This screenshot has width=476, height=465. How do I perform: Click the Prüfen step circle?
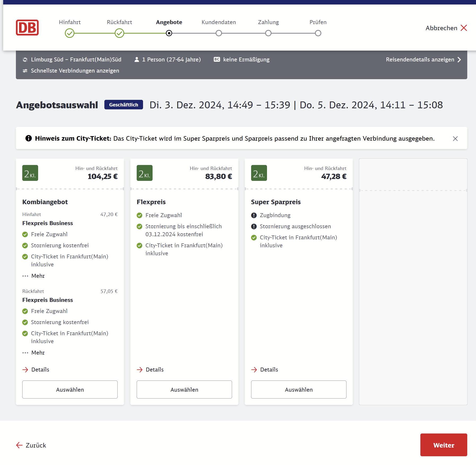[x=318, y=33]
